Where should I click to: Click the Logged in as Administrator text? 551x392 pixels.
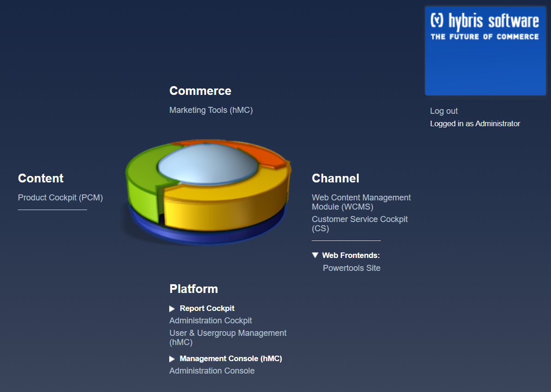pyautogui.click(x=475, y=123)
